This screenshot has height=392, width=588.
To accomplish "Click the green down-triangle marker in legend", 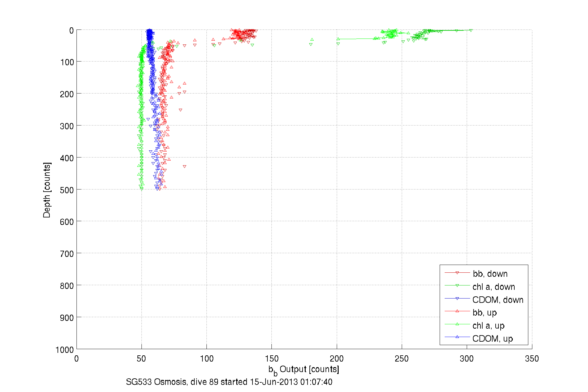I will click(457, 285).
